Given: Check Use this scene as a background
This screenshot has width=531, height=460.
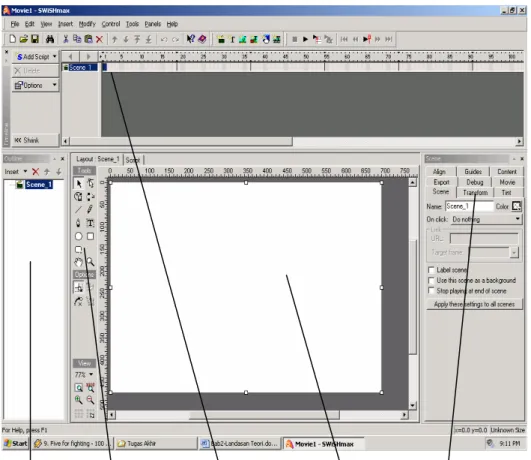Looking at the screenshot, I should [x=431, y=280].
